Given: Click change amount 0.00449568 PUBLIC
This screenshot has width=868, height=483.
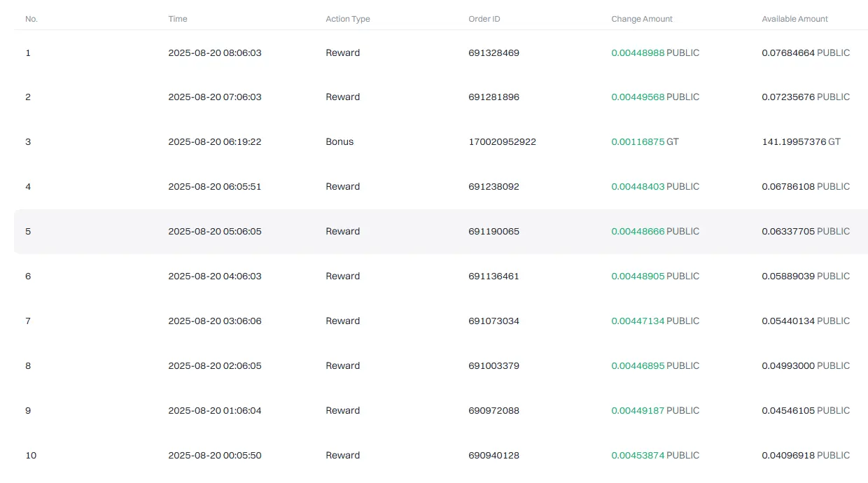Looking at the screenshot, I should click(655, 97).
